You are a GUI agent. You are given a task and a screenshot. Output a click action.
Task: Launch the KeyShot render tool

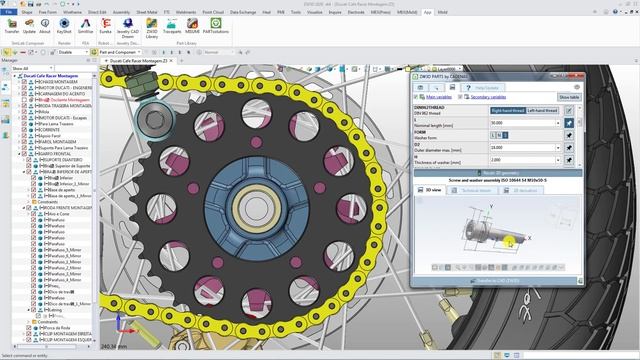tap(64, 26)
